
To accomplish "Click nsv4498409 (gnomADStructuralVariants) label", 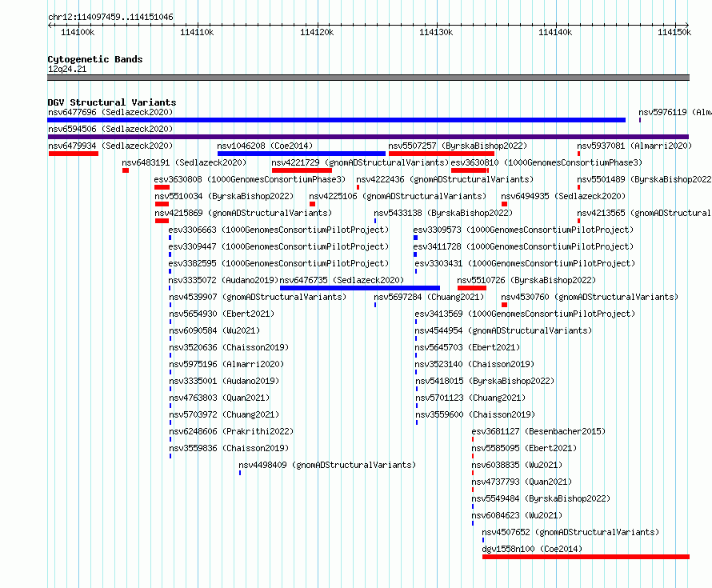I will [x=327, y=465].
